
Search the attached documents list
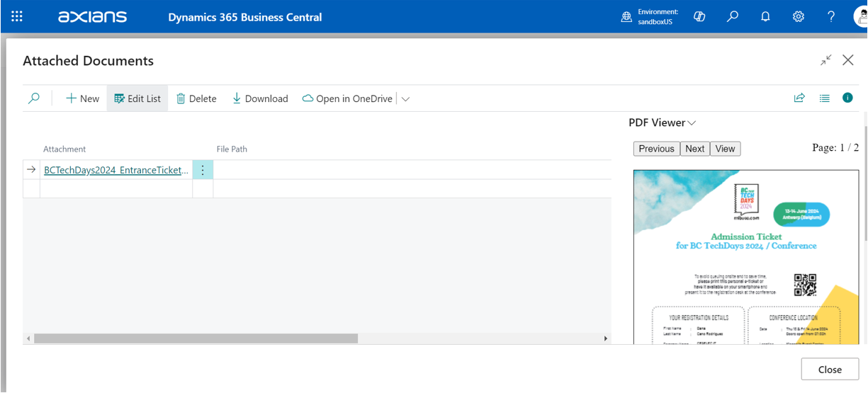click(34, 98)
